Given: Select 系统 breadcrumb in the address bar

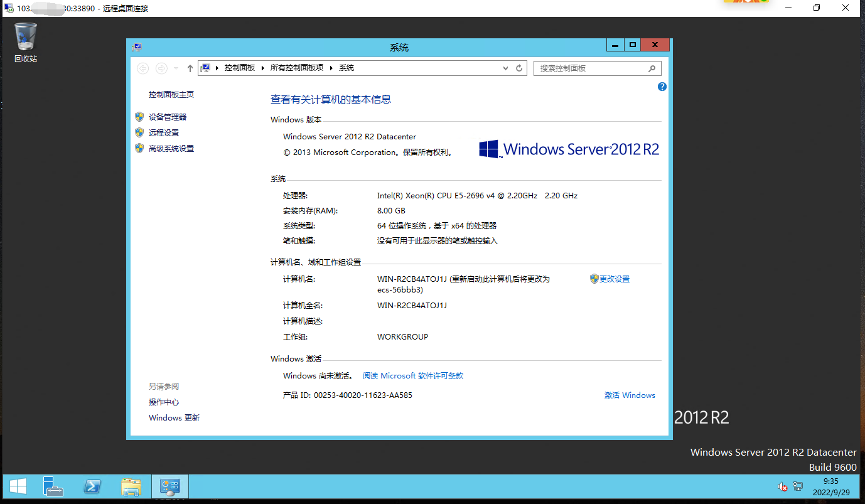Looking at the screenshot, I should coord(347,68).
